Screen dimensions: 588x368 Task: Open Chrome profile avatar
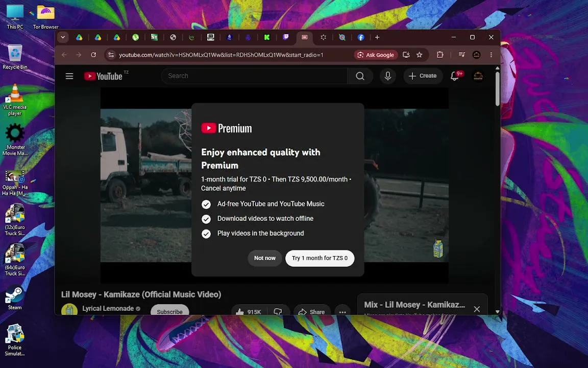(x=477, y=55)
